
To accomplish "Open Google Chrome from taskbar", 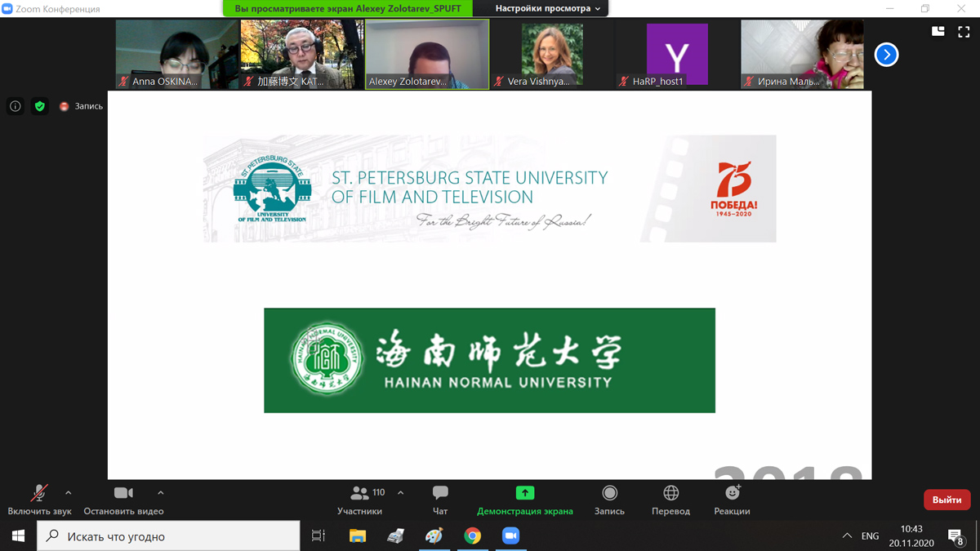I will point(472,536).
